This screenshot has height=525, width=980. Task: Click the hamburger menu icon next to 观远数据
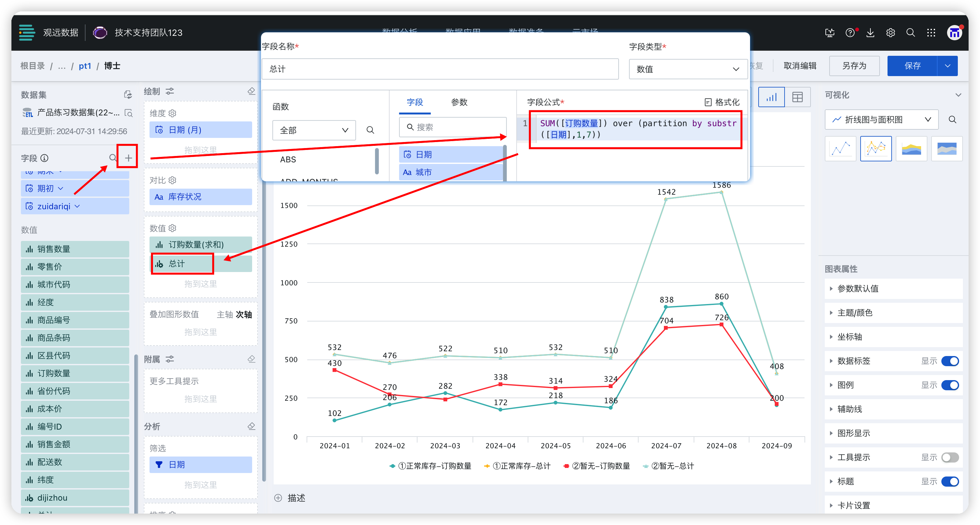(27, 32)
